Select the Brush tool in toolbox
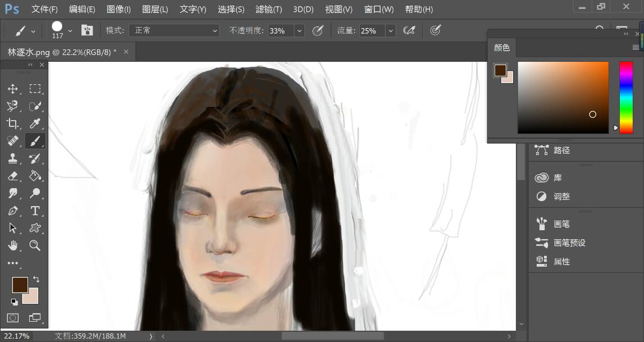 [x=35, y=141]
